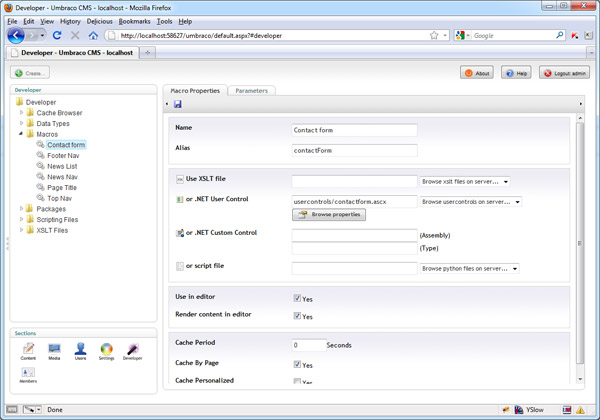
Task: Open the Settings section icon
Action: [106, 351]
